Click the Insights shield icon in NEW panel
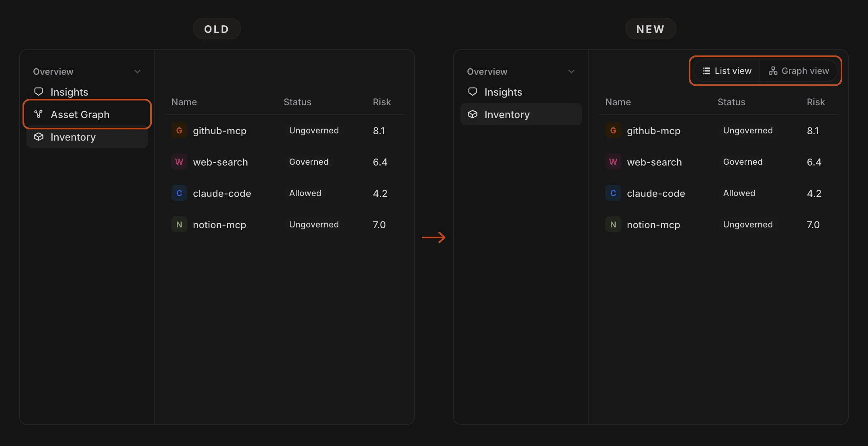The height and width of the screenshot is (446, 868). pos(473,92)
